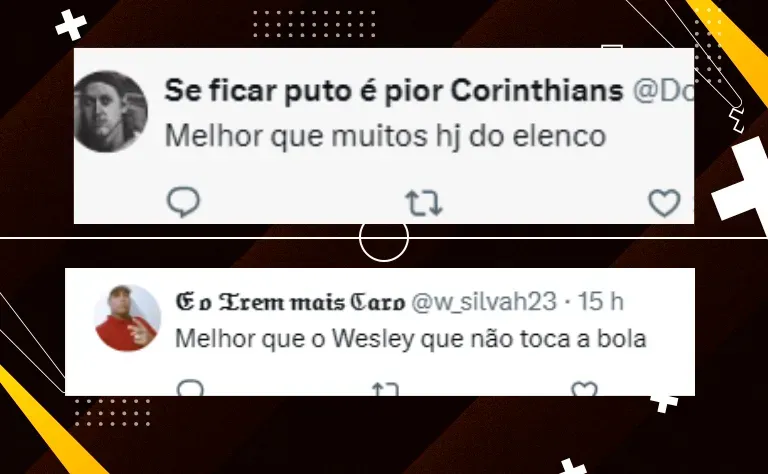Like the 'Melhor que muitos hj do elenco' tweet
768x474 pixels.
tap(664, 203)
